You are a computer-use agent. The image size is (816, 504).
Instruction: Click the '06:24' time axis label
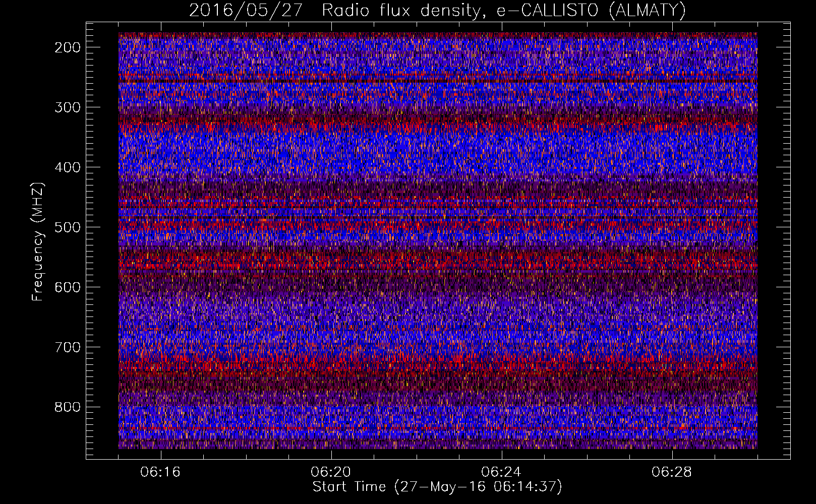(501, 472)
